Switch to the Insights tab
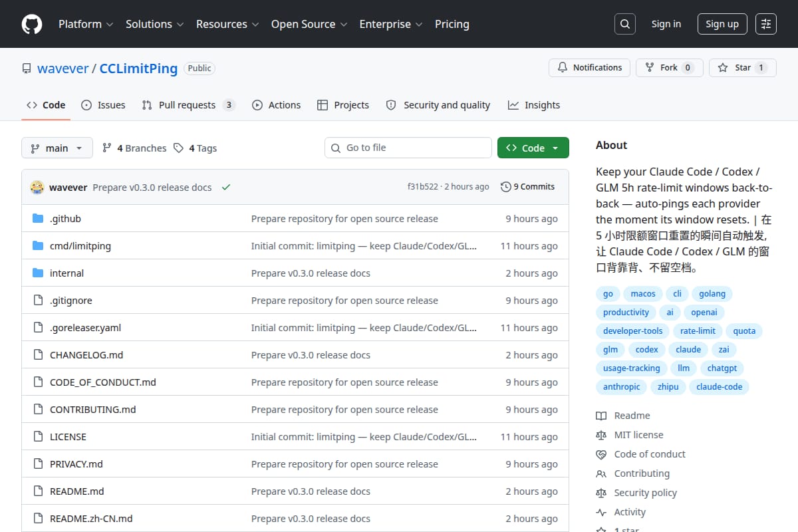This screenshot has width=798, height=532. (x=534, y=105)
